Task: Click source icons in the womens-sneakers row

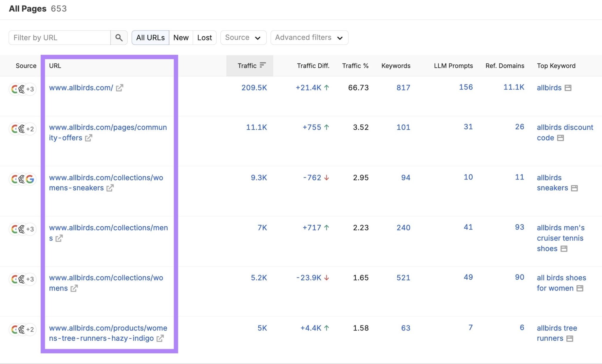Action: [23, 179]
